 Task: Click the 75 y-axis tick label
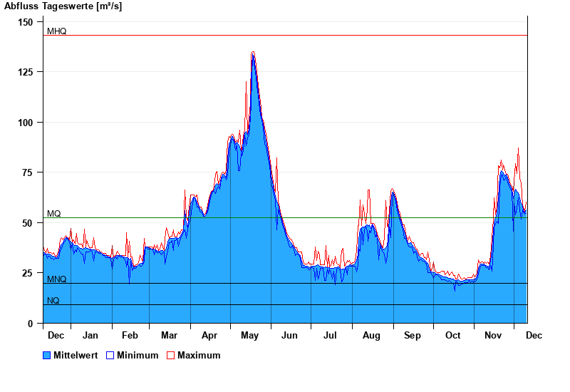[28, 172]
